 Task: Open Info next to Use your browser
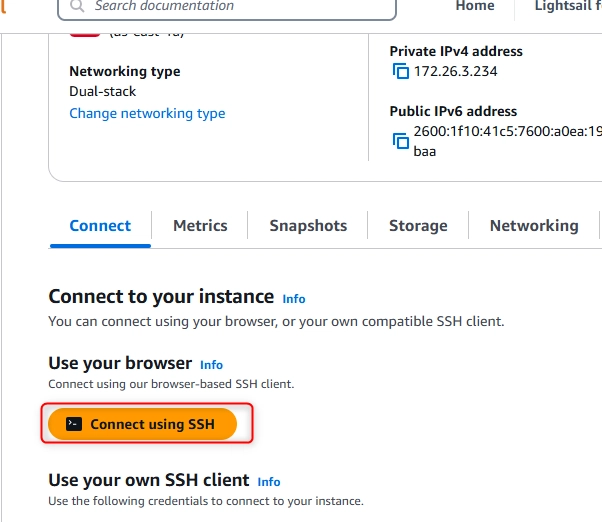click(211, 365)
